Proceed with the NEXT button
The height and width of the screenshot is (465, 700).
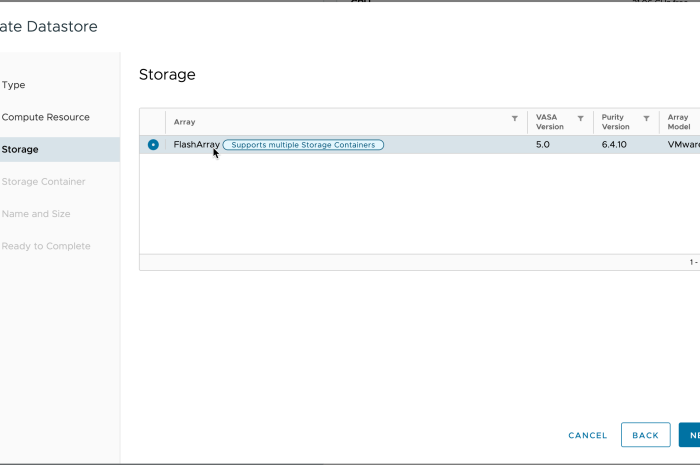pos(690,435)
